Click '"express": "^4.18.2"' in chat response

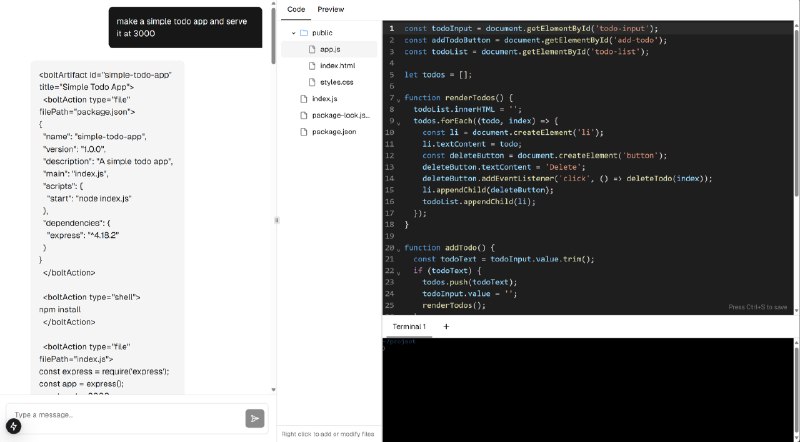(x=83, y=235)
